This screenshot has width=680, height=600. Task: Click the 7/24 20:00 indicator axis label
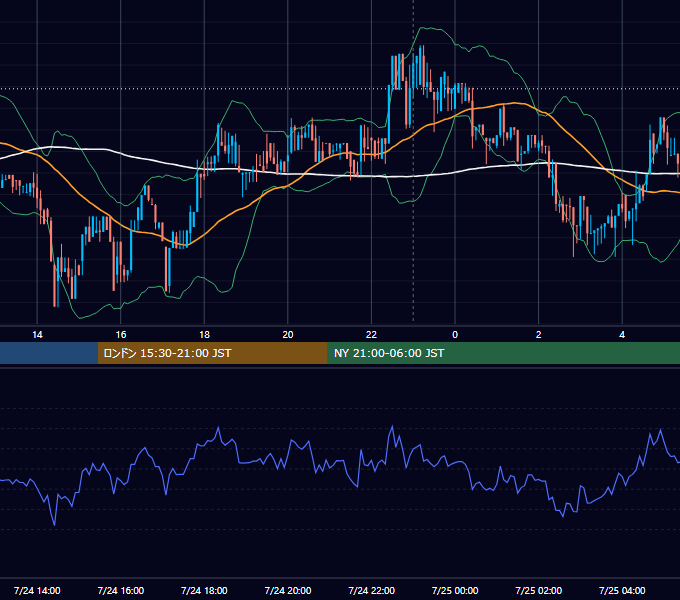[288, 590]
